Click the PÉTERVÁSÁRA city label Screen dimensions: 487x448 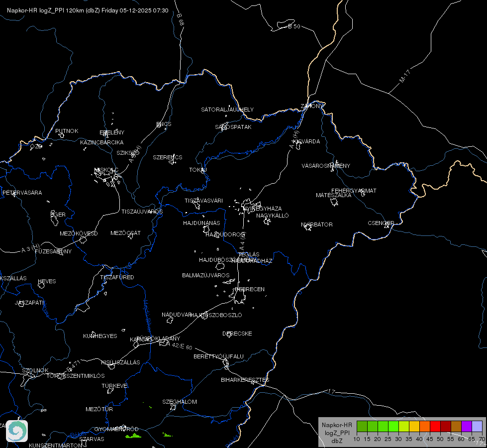[x=22, y=193]
